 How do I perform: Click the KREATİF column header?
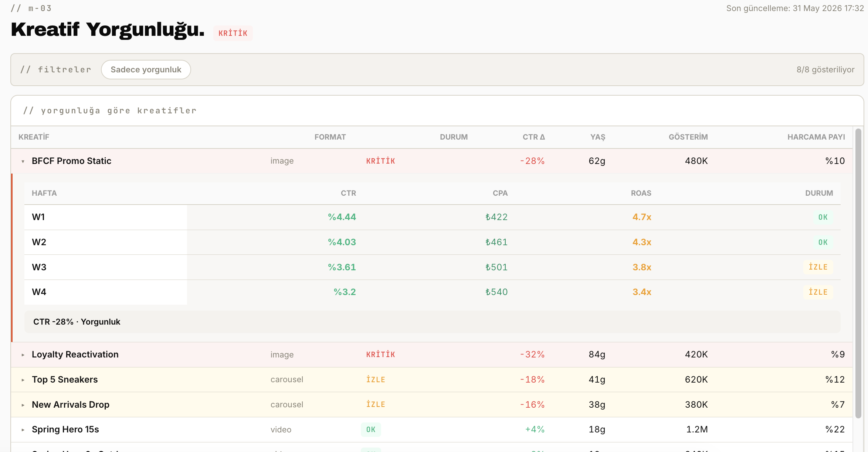[x=34, y=137]
